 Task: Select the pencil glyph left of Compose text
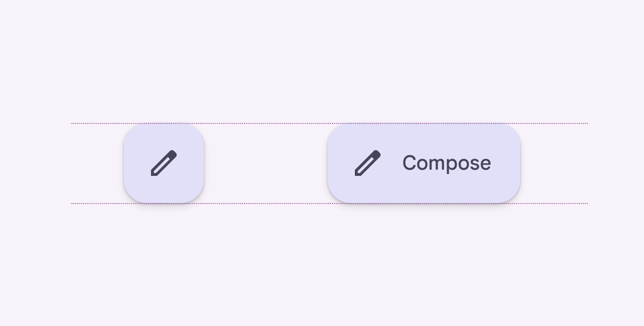pyautogui.click(x=368, y=163)
